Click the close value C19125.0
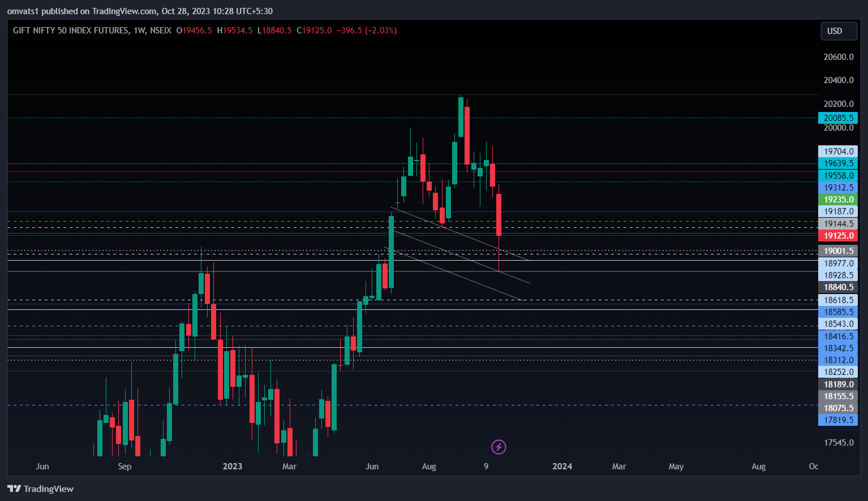Image resolution: width=868 pixels, height=501 pixels. [x=315, y=31]
